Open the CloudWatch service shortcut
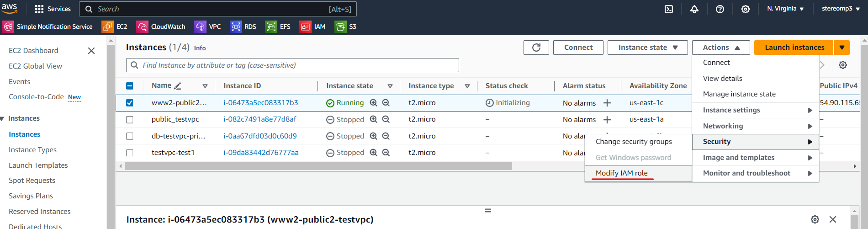This screenshot has width=868, height=229. pyautogui.click(x=161, y=27)
